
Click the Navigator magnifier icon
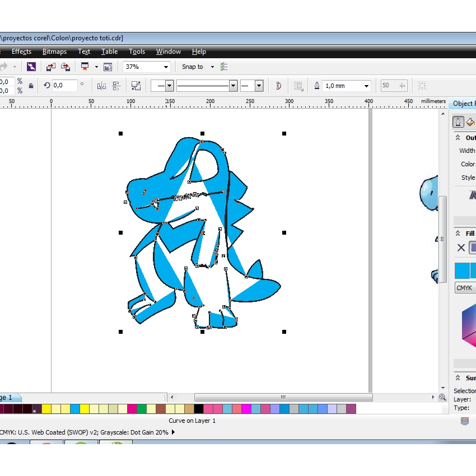[442, 397]
